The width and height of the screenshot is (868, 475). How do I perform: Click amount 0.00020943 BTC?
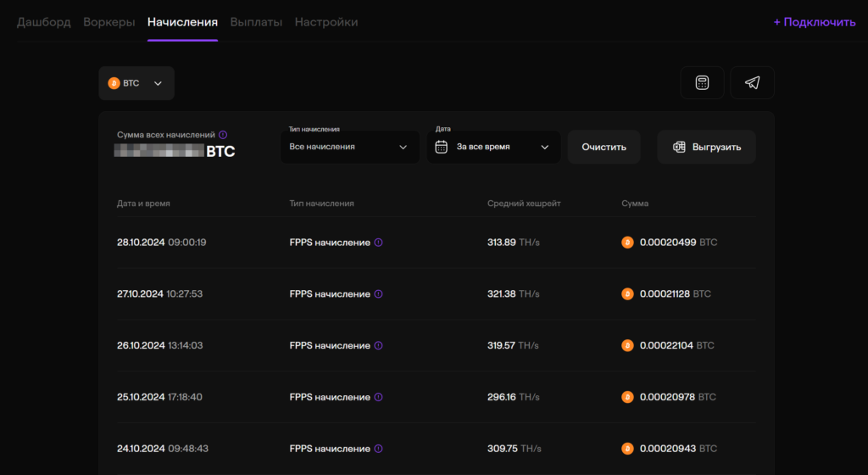pos(678,449)
